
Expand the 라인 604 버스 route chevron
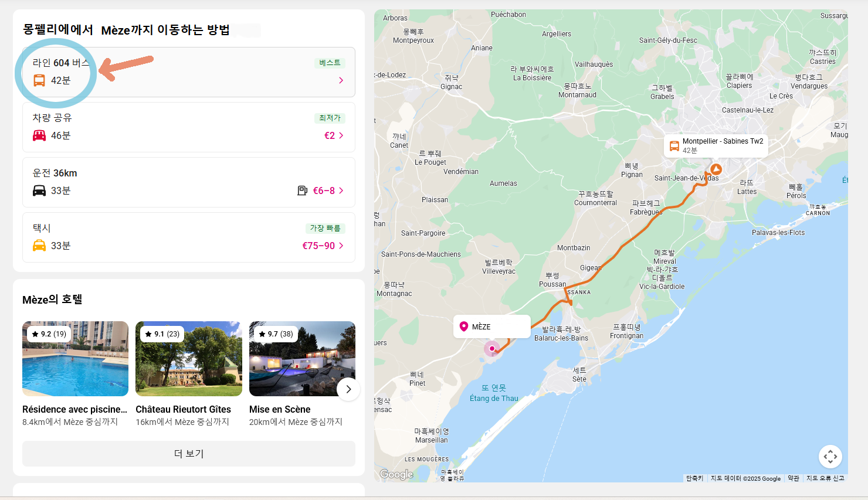[x=341, y=80]
